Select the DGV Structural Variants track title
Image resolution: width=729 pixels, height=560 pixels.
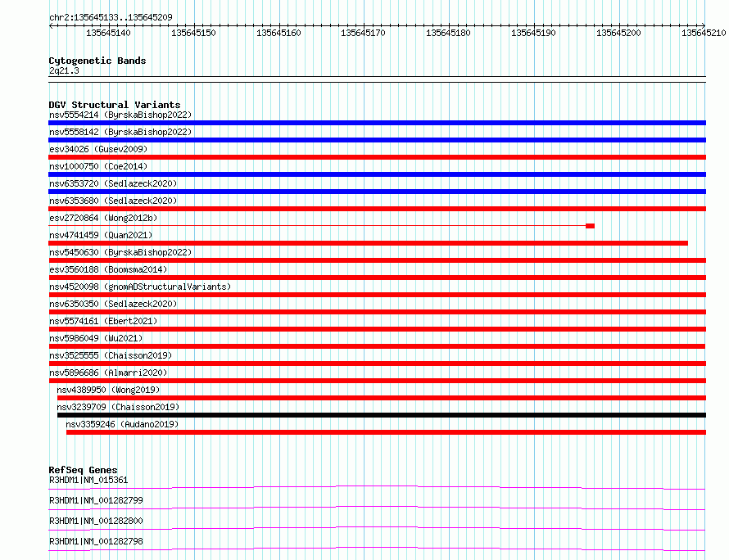click(x=115, y=105)
